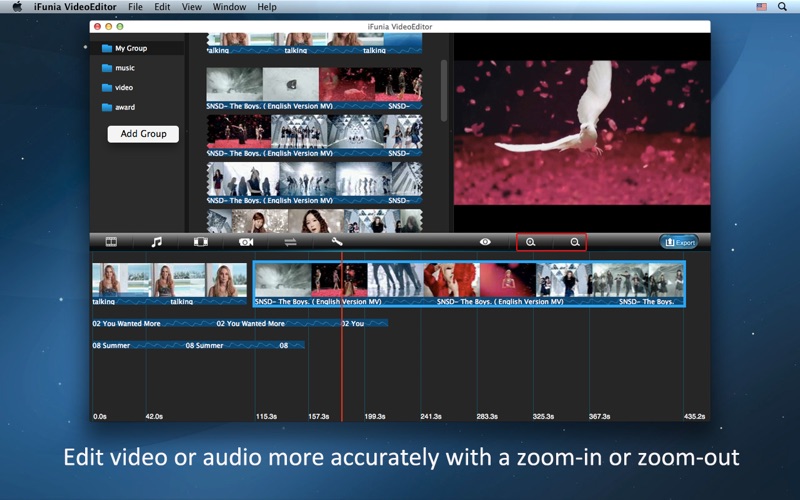Click the 435.2s time marker

[694, 416]
